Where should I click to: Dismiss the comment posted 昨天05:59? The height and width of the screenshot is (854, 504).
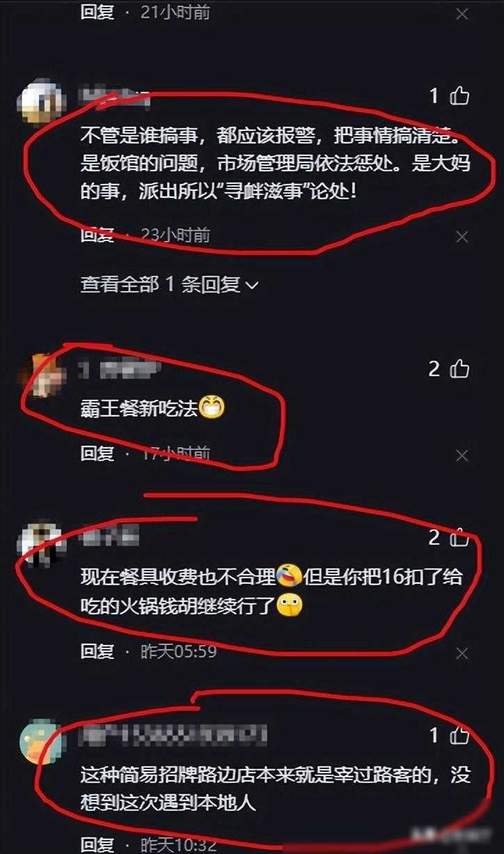click(x=462, y=653)
